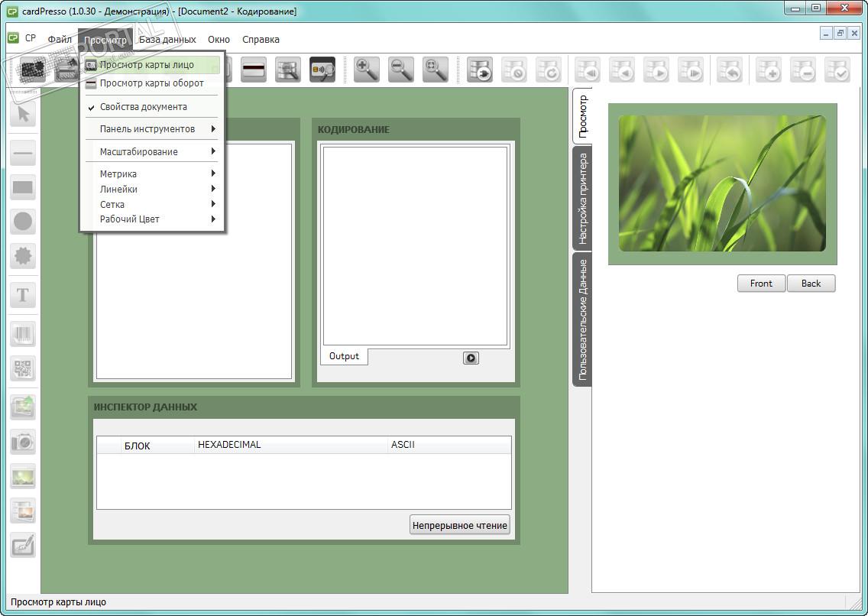Select the text T tool
The image size is (868, 616).
[x=23, y=295]
